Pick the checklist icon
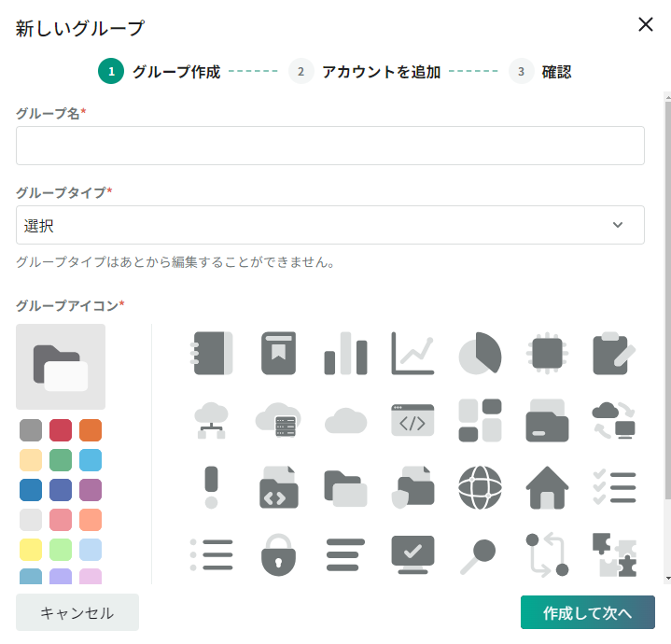Viewport: 671px width, 644px height. pos(614,487)
